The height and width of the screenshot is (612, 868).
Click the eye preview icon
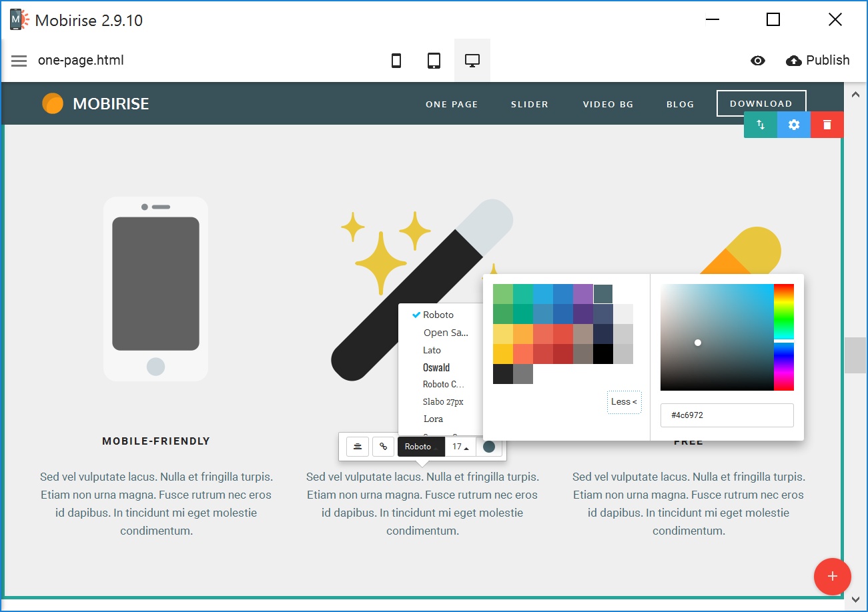[x=757, y=61]
